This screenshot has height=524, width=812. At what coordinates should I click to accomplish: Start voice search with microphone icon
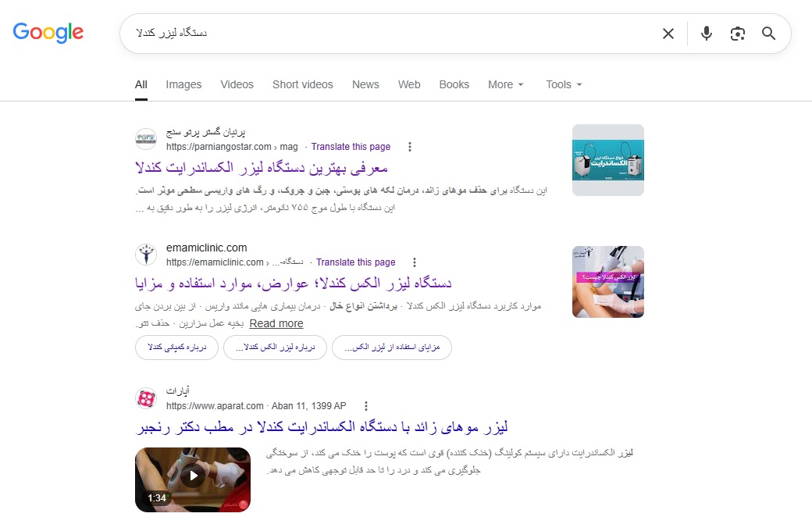(707, 34)
